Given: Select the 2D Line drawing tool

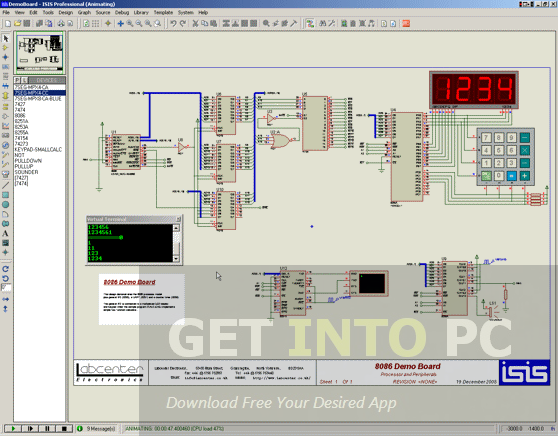Looking at the screenshot, I should pos(6,185).
